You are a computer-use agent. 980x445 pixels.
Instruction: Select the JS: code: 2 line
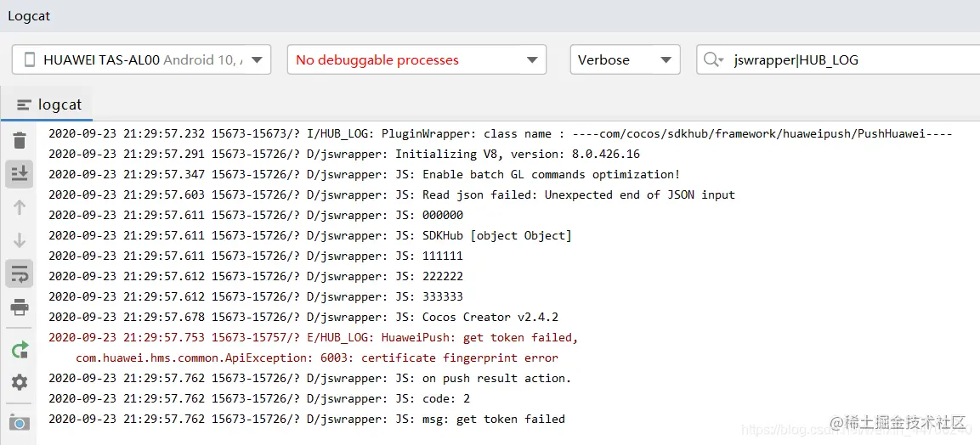(x=258, y=398)
